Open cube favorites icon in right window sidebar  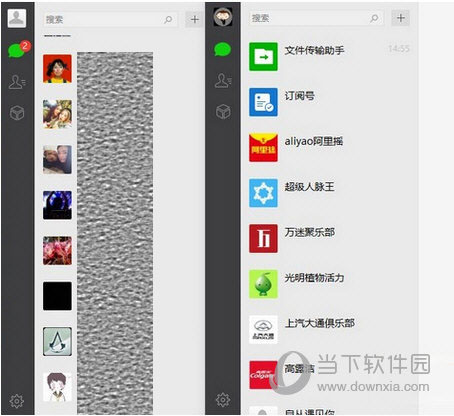(223, 112)
